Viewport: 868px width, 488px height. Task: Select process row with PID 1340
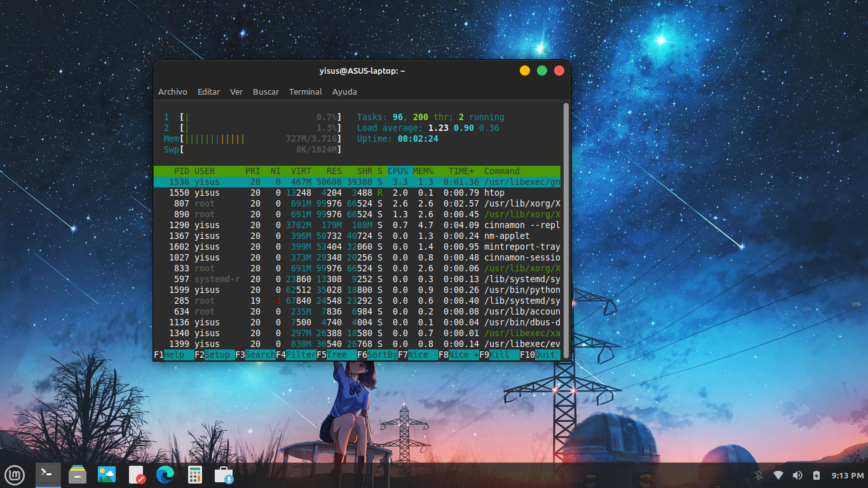point(357,333)
